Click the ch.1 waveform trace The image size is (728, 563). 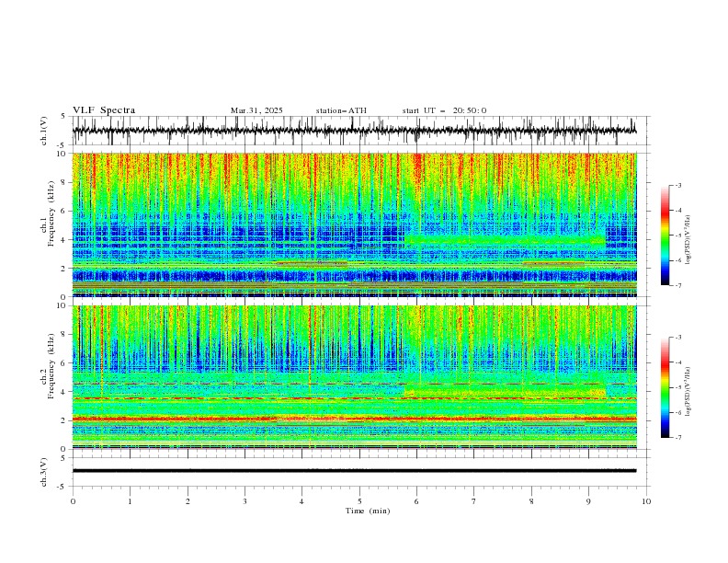point(354,131)
